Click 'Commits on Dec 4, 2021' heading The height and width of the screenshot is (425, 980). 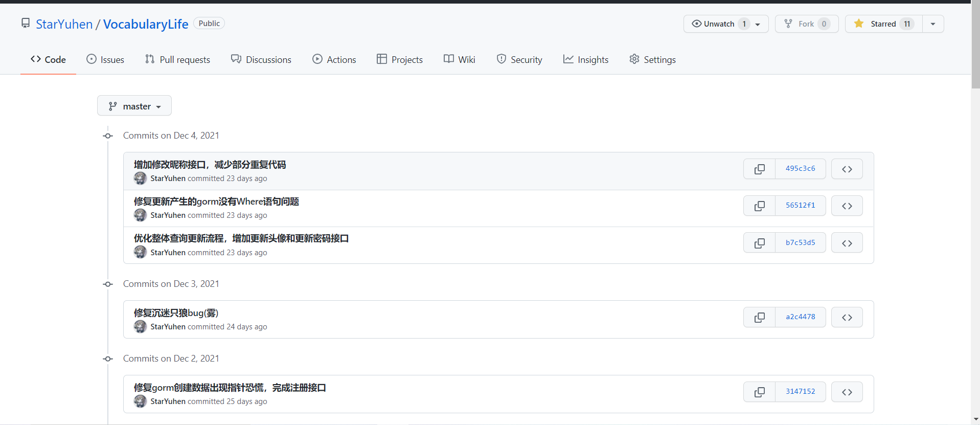(171, 136)
